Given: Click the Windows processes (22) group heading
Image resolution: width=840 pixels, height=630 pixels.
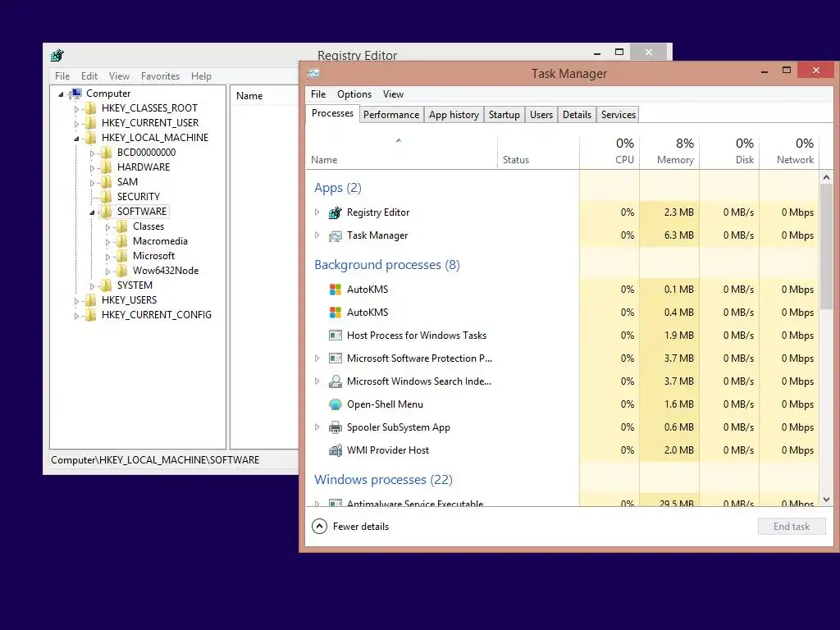Looking at the screenshot, I should click(383, 479).
